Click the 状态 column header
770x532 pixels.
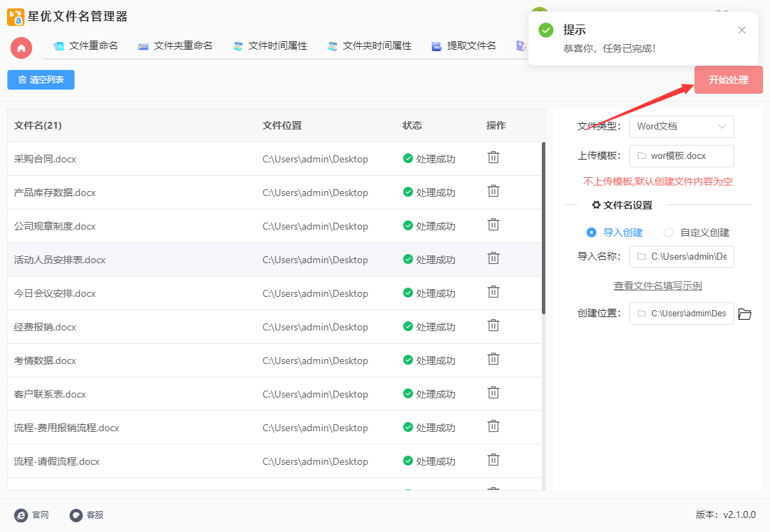[x=412, y=126]
